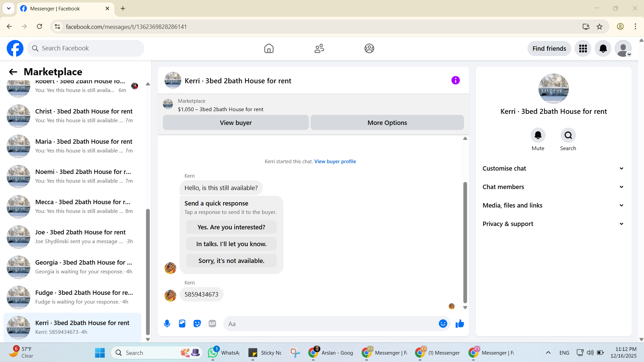644x362 pixels.
Task: Open Windows Start menu
Action: click(100, 353)
